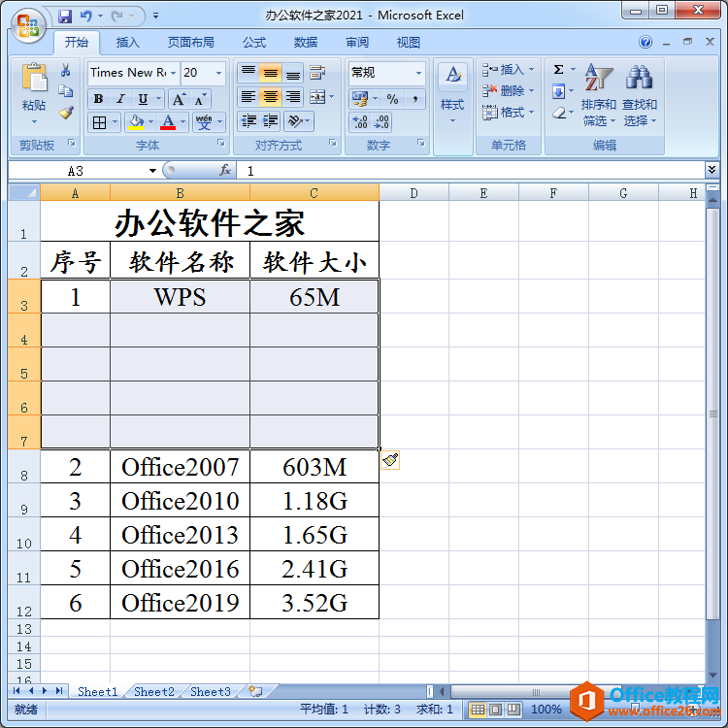Image resolution: width=728 pixels, height=728 pixels.
Task: Select all cells corner button
Action: click(x=23, y=192)
